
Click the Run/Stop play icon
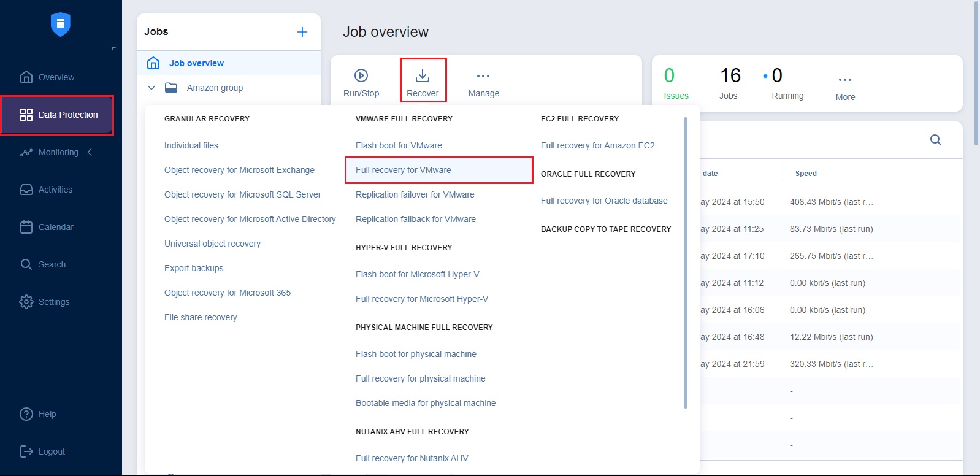pos(361,75)
